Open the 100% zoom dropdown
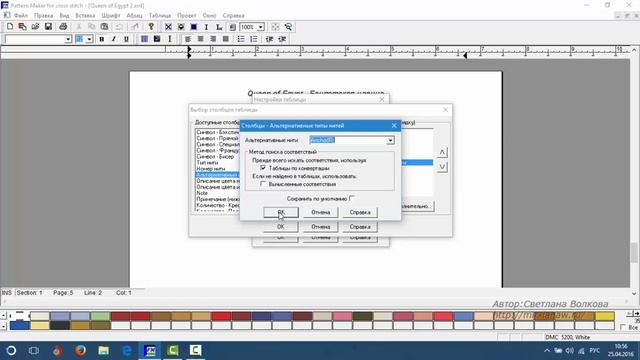 [x=260, y=27]
